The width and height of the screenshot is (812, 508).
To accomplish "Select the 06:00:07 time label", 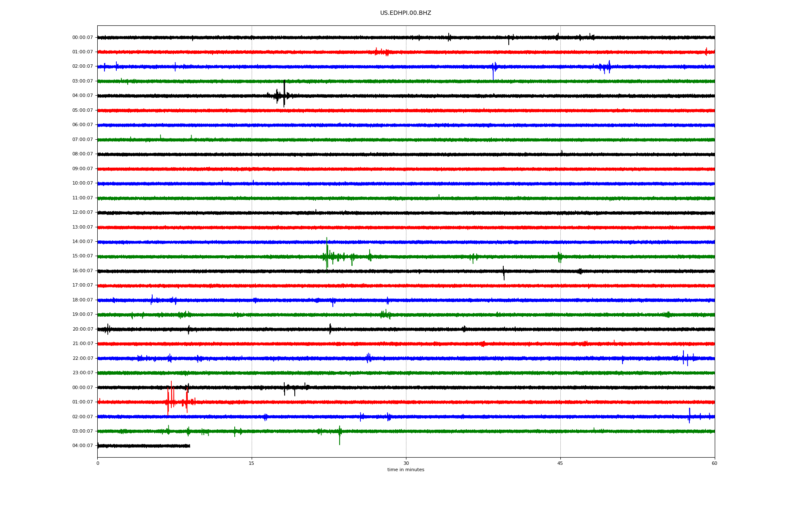I will 82,125.
